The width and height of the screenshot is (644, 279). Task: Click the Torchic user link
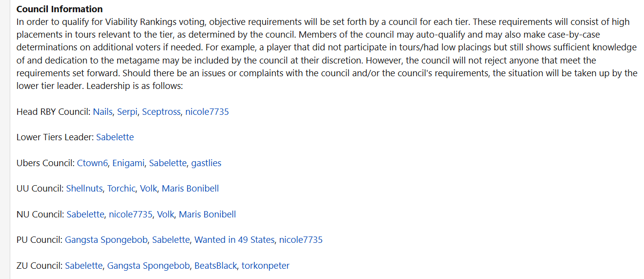pos(121,188)
